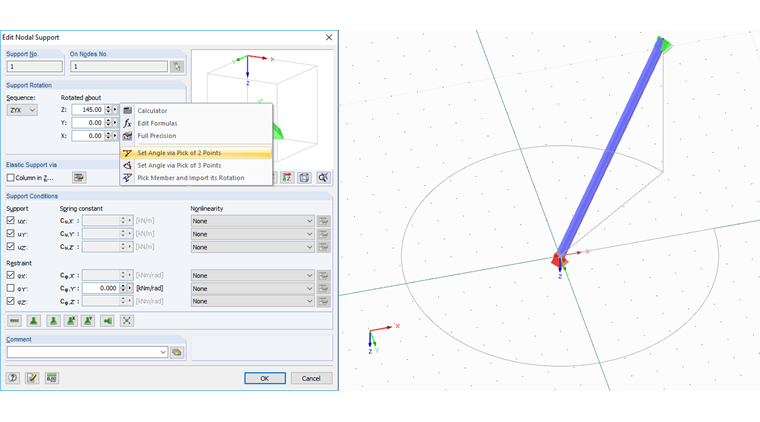
Task: Open the help button in dialog footer
Action: [13, 378]
